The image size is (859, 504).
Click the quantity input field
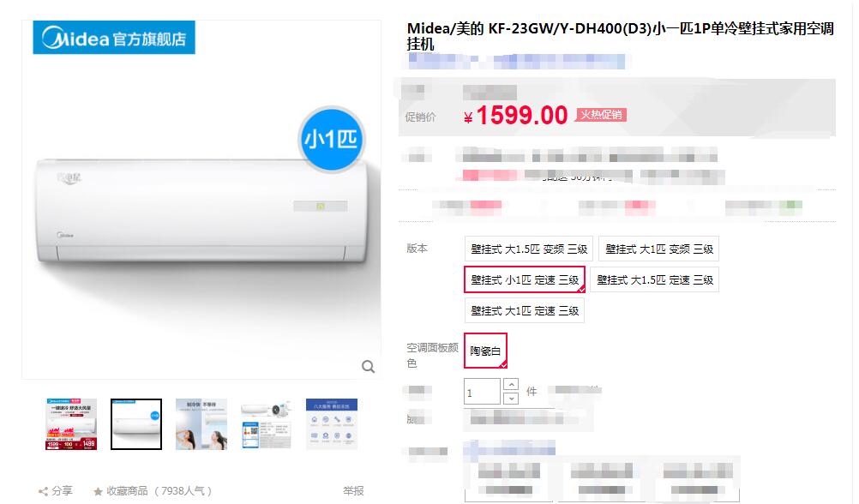tap(482, 393)
